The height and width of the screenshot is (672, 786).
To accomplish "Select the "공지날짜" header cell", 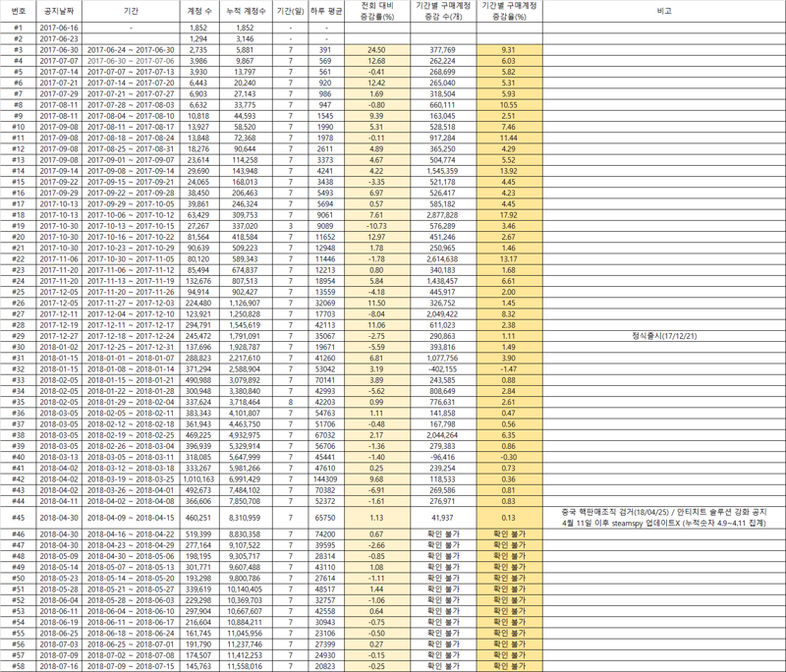I will point(59,11).
